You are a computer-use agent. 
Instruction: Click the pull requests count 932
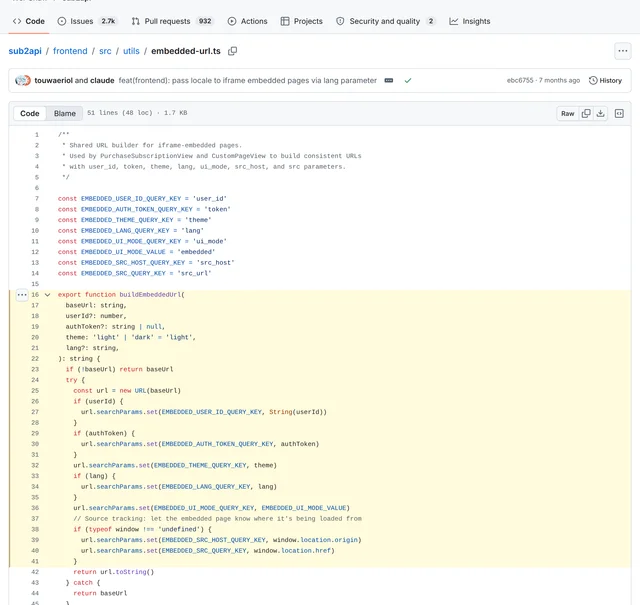205,21
